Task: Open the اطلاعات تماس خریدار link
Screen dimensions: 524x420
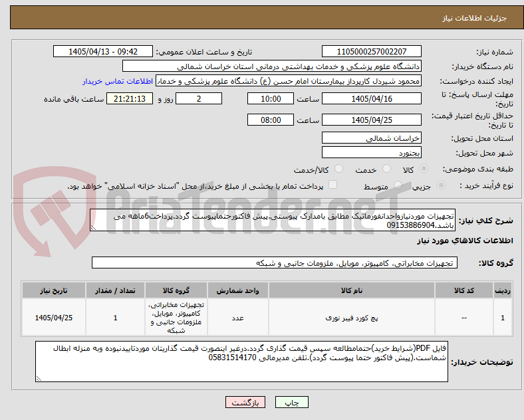Action: [x=118, y=81]
